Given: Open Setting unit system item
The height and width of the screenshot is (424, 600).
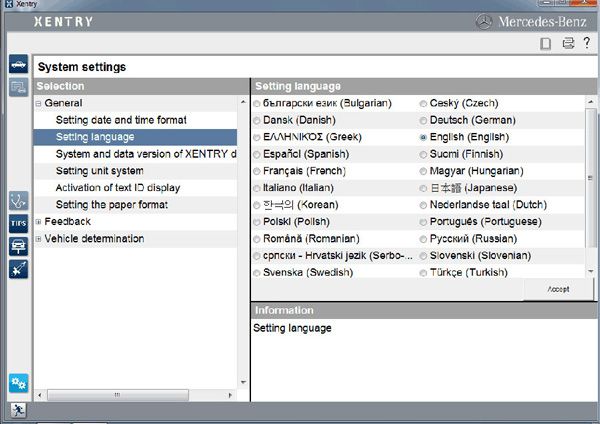Looking at the screenshot, I should 99,171.
